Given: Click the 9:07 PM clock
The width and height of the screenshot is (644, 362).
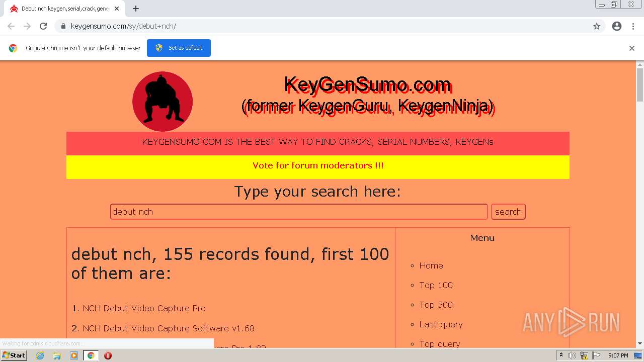Looking at the screenshot, I should pyautogui.click(x=618, y=355).
